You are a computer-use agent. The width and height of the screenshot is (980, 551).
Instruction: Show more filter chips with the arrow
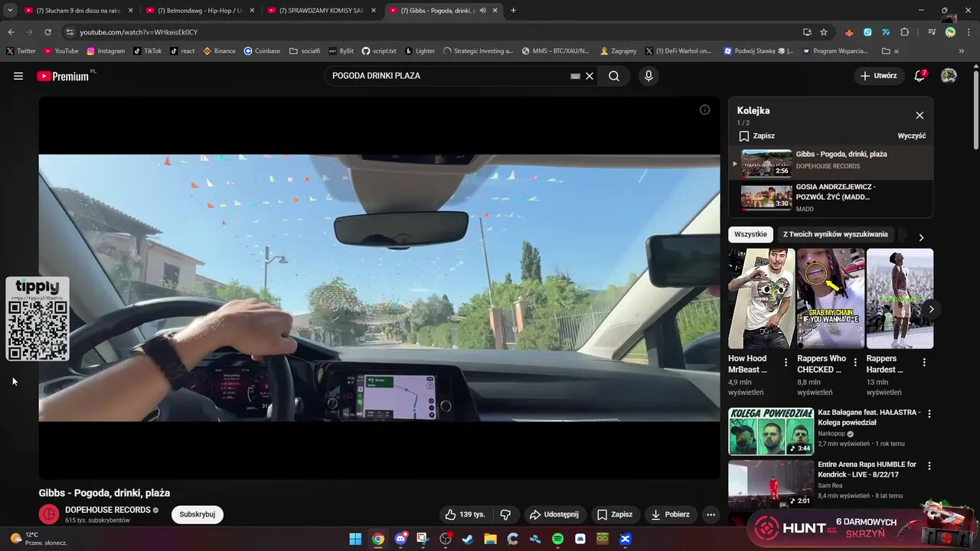(x=921, y=237)
